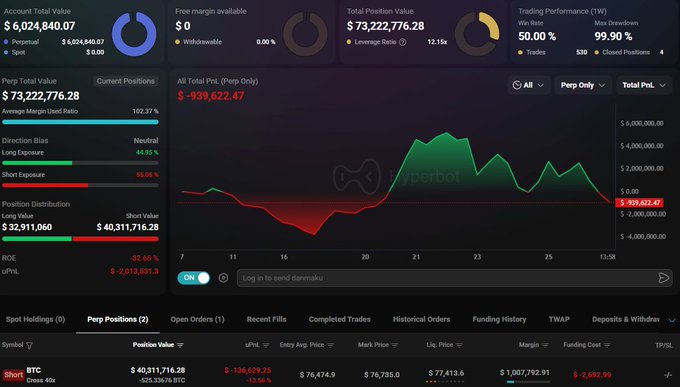680x387 pixels.
Task: Click Average Margin Used Ratio bar
Action: (80, 122)
